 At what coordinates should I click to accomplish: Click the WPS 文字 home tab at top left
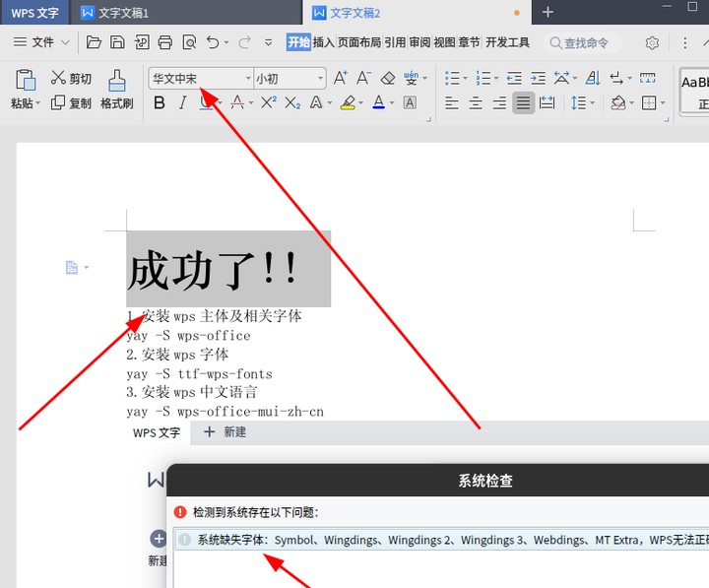34,13
